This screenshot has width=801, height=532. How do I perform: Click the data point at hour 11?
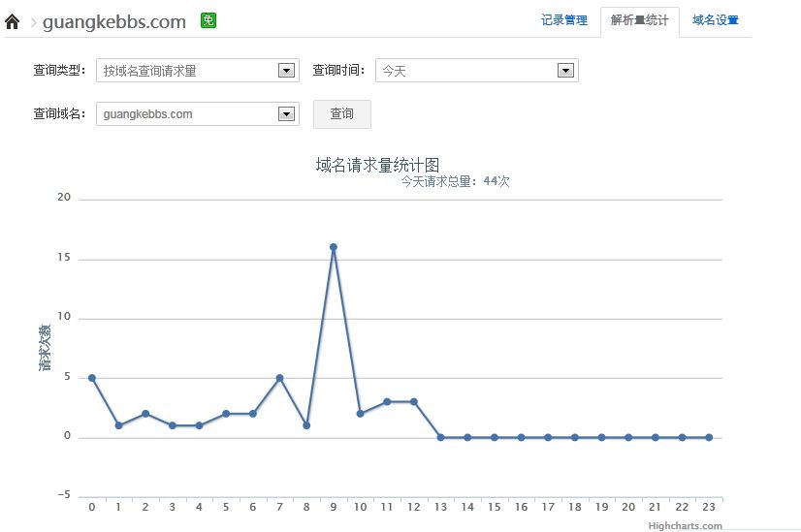click(387, 402)
